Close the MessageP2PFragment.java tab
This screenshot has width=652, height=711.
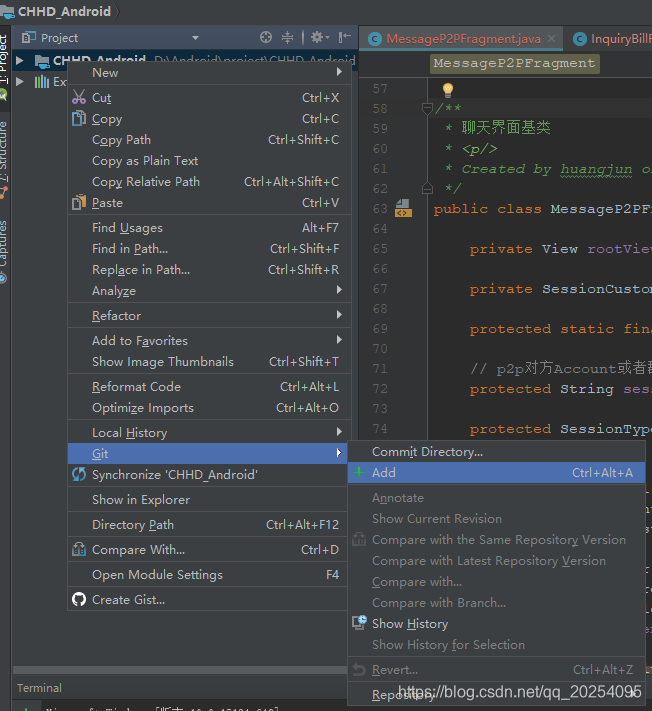(x=551, y=39)
